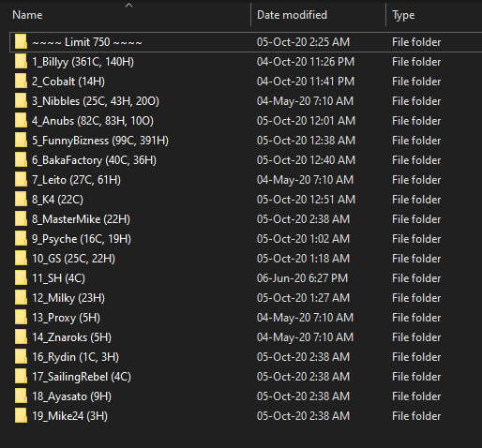Select folder icon for 19_Mike24
This screenshot has width=482, height=448.
click(21, 416)
